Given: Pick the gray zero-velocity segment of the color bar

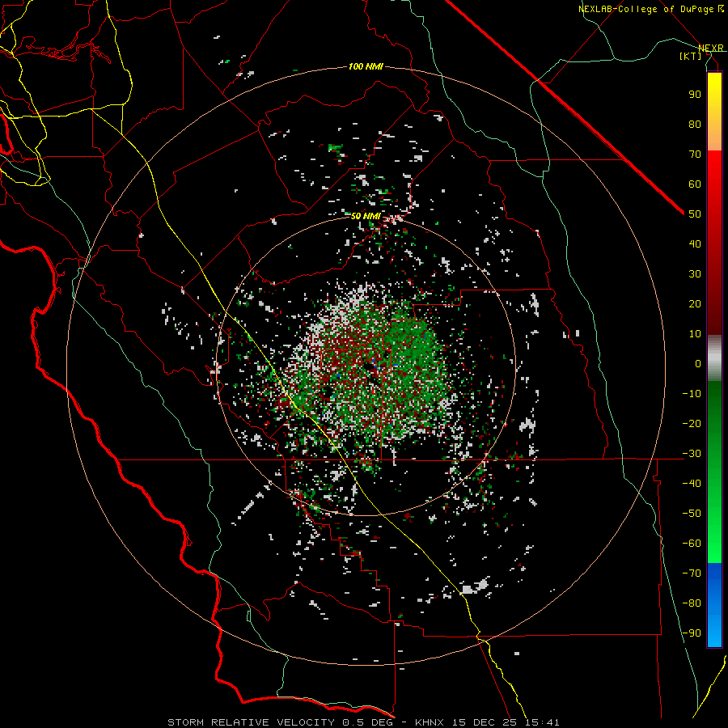Looking at the screenshot, I should click(x=714, y=358).
